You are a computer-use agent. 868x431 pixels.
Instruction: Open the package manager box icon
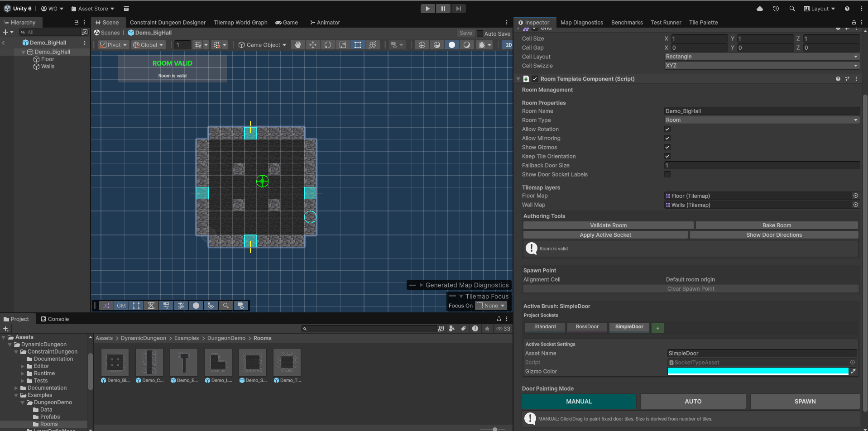click(126, 9)
